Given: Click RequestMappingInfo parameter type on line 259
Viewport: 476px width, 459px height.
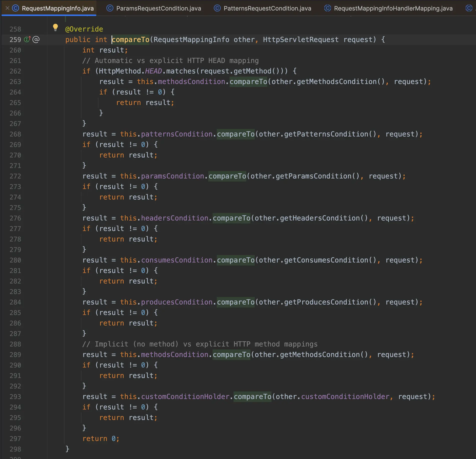Looking at the screenshot, I should tap(191, 39).
